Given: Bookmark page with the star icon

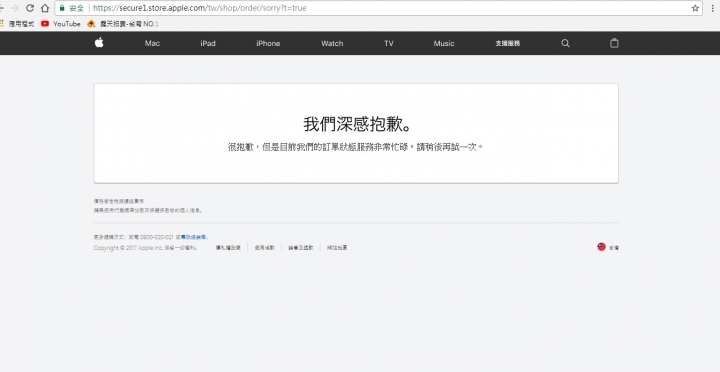Looking at the screenshot, I should (695, 8).
